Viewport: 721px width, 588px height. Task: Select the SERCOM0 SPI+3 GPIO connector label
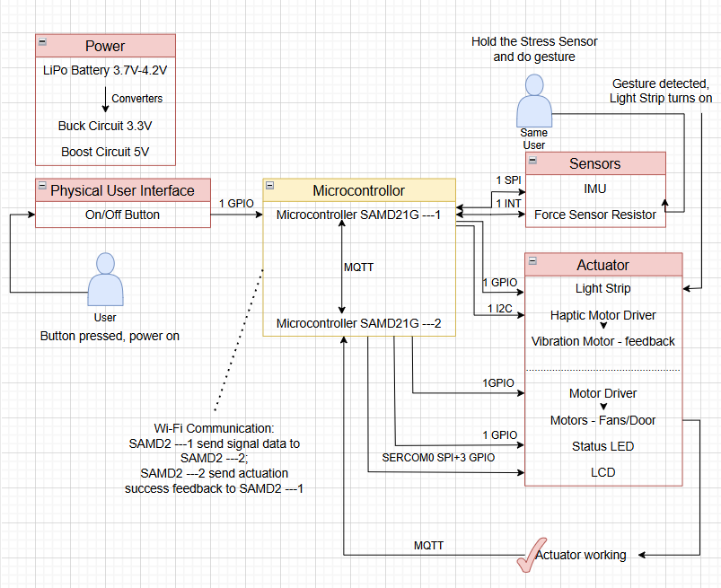(437, 457)
